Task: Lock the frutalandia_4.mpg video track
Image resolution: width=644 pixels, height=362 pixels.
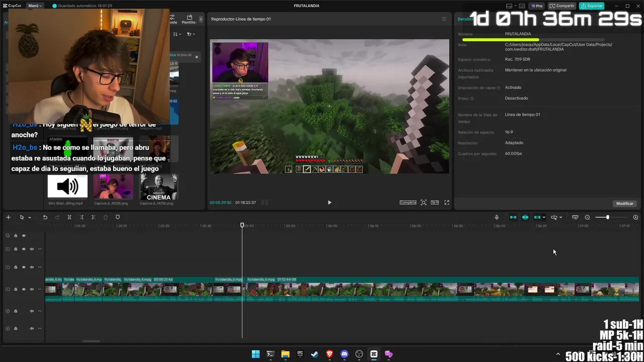Action: tap(16, 289)
